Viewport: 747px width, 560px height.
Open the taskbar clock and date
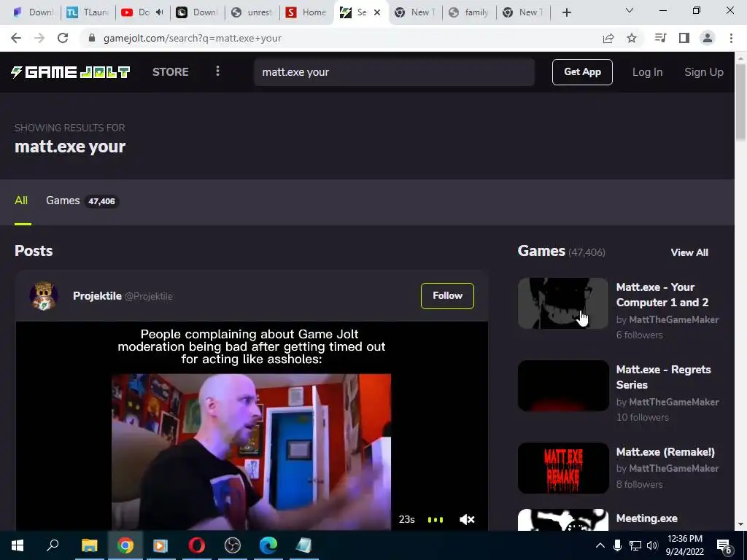(684, 545)
